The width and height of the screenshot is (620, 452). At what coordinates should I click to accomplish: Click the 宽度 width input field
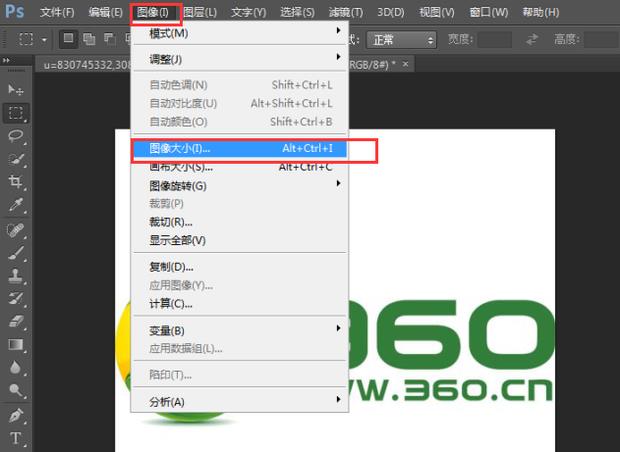494,40
